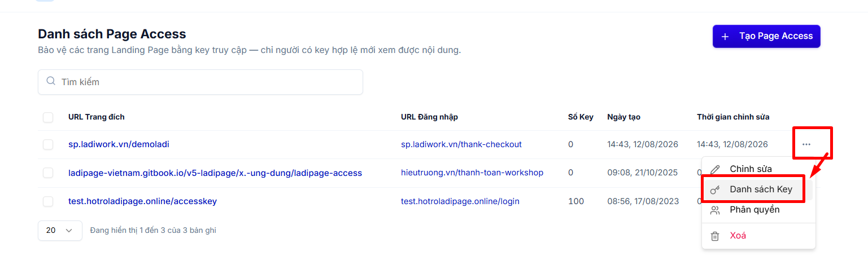Screen dimensions: 868x278
Task: Click the trash icon beside Xoá
Action: (715, 236)
